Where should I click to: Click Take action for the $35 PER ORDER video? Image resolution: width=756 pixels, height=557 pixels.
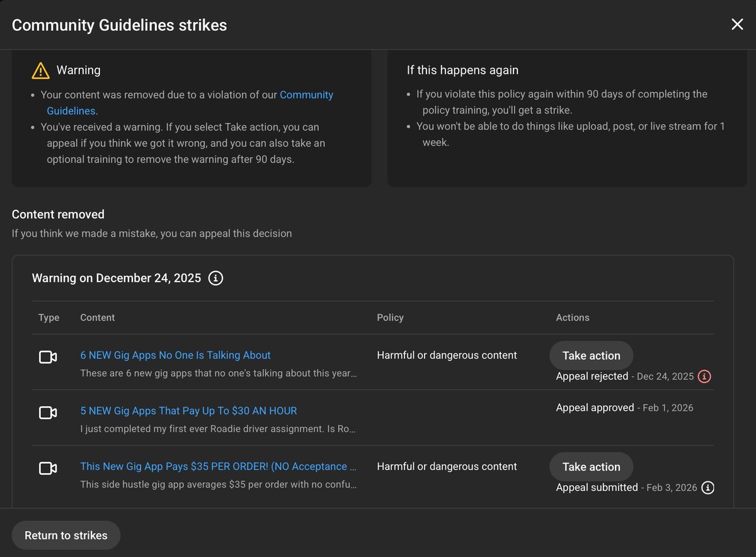pos(591,467)
